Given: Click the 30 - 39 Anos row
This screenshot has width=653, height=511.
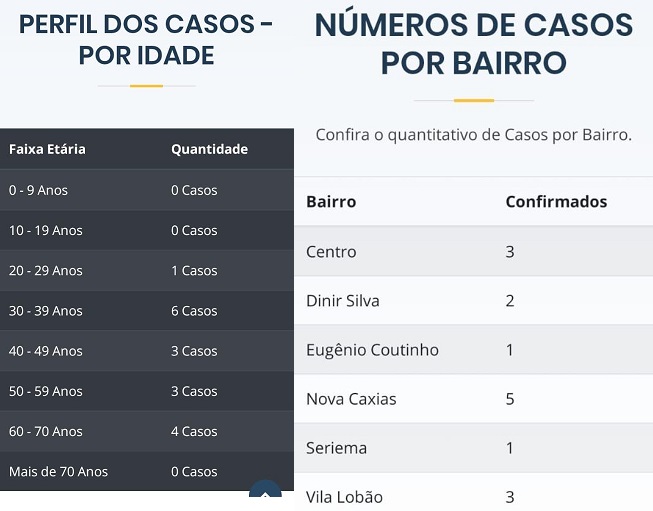Looking at the screenshot, I should (x=147, y=311).
